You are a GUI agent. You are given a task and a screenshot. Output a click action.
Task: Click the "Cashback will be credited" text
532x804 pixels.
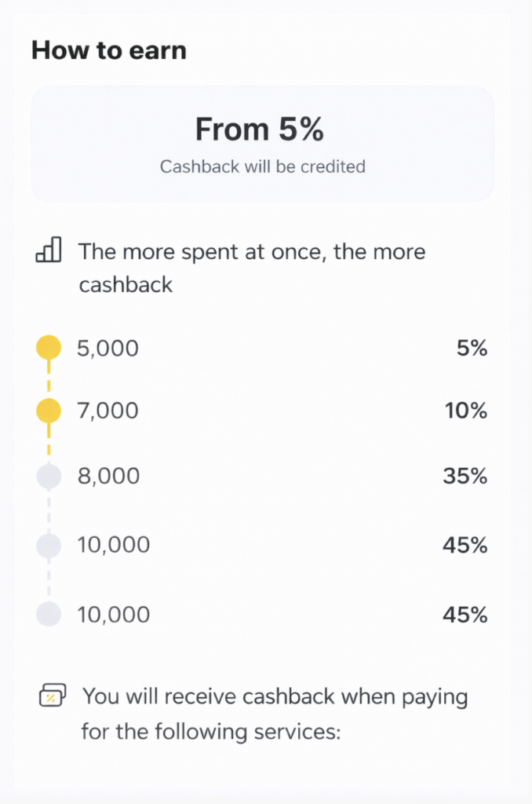point(262,166)
